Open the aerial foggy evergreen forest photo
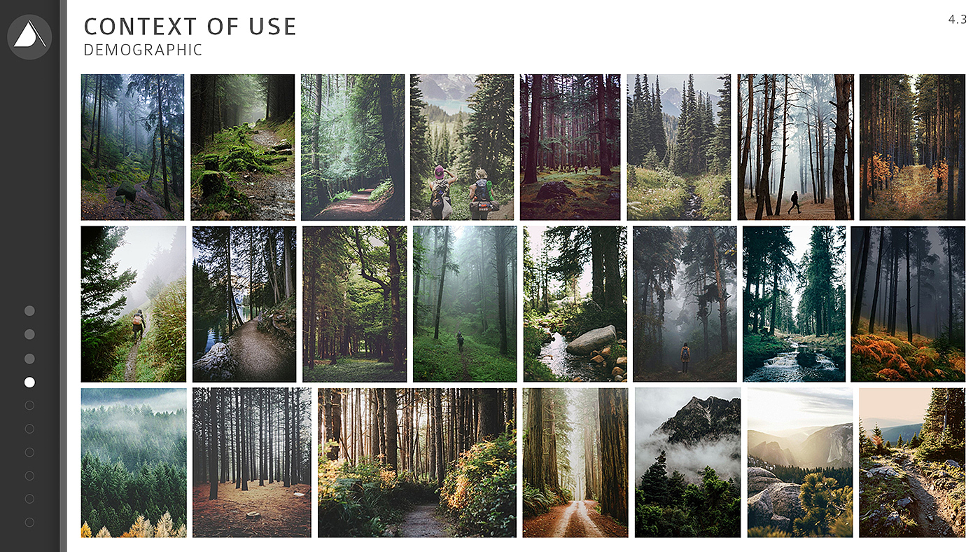This screenshot has height=552, width=980. (134, 463)
